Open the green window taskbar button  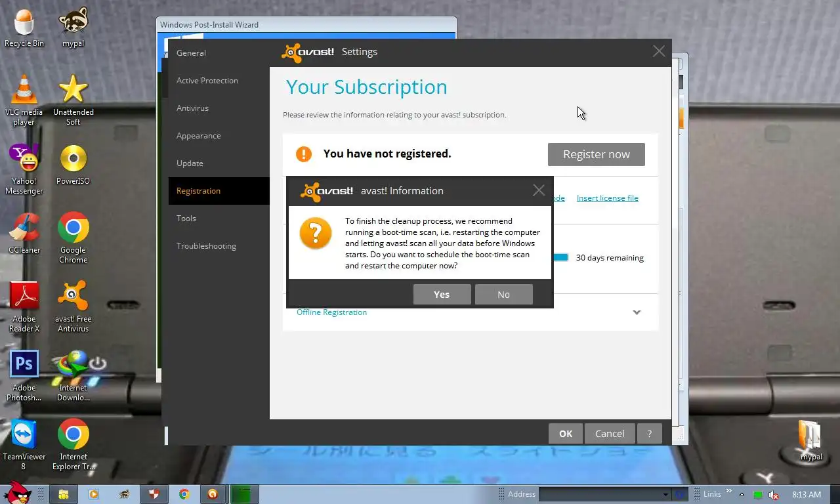point(243,494)
